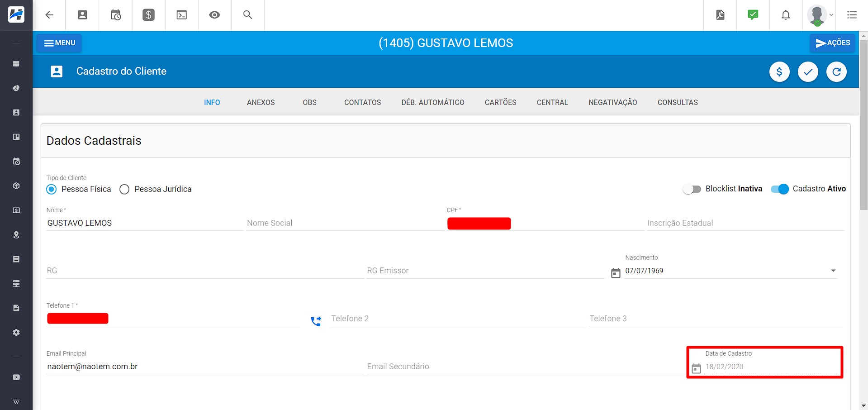
Task: Open the kanban board icon in sidebar
Action: click(16, 137)
